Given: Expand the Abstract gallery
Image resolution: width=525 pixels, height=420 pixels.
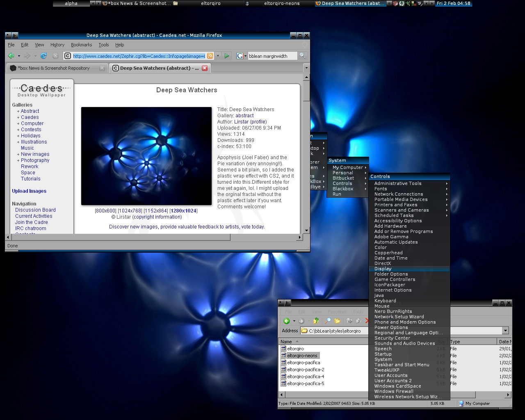Looking at the screenshot, I should (18, 111).
